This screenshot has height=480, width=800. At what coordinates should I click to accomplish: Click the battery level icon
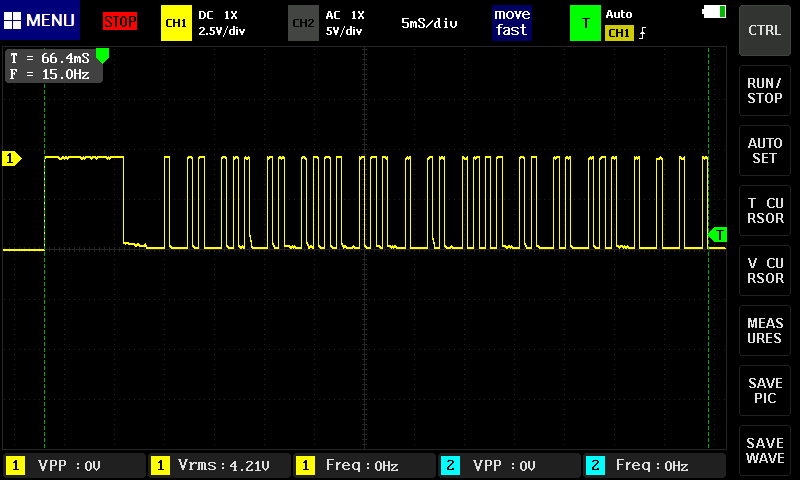coord(715,11)
